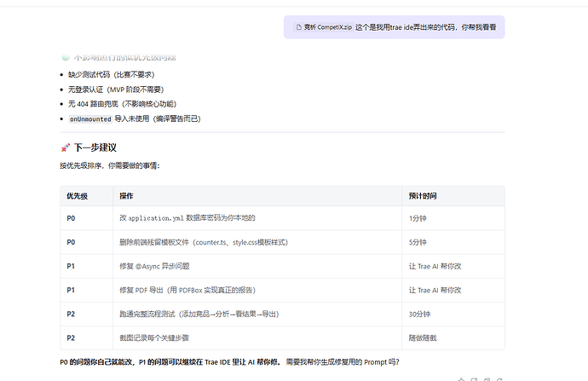Click the 下一步建议 heading
This screenshot has height=381, width=588.
click(95, 147)
